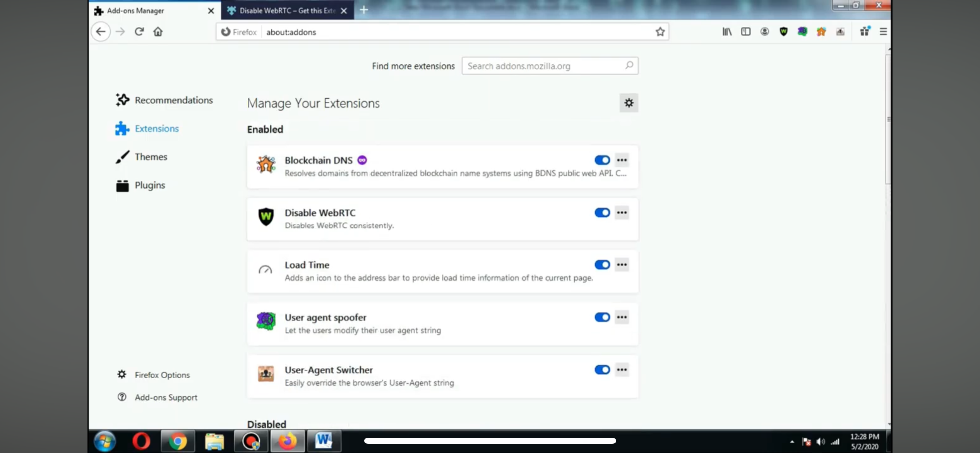Open Opera from the taskbar
The height and width of the screenshot is (453, 980).
pyautogui.click(x=141, y=441)
